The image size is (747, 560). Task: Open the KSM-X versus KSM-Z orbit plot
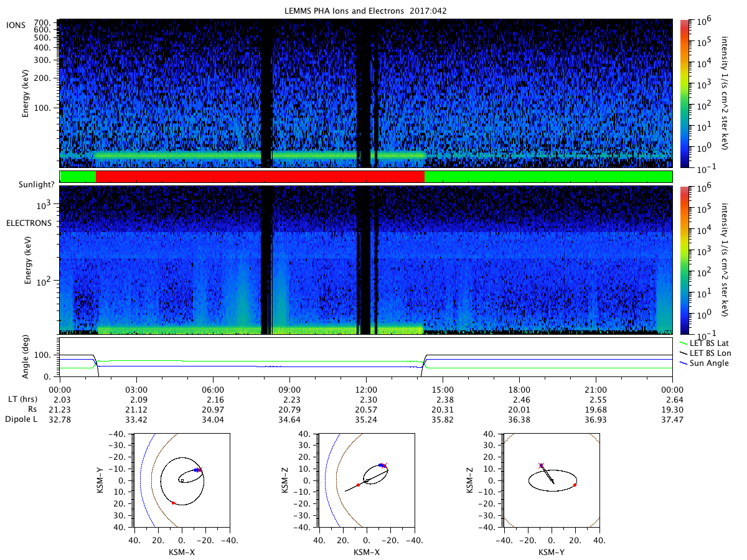(366, 480)
